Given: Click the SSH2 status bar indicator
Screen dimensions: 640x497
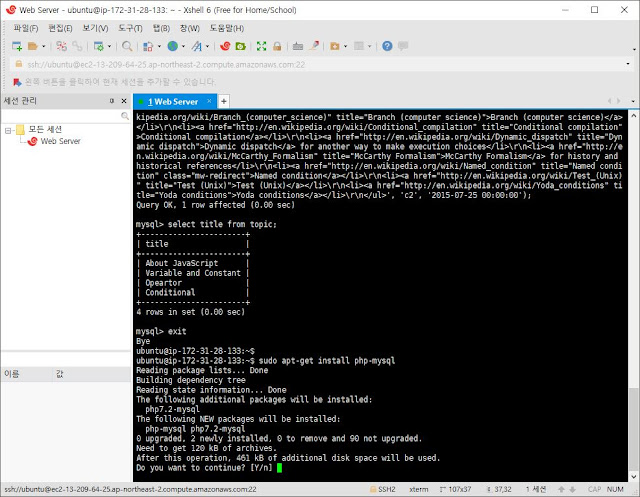Looking at the screenshot, I should [382, 489].
